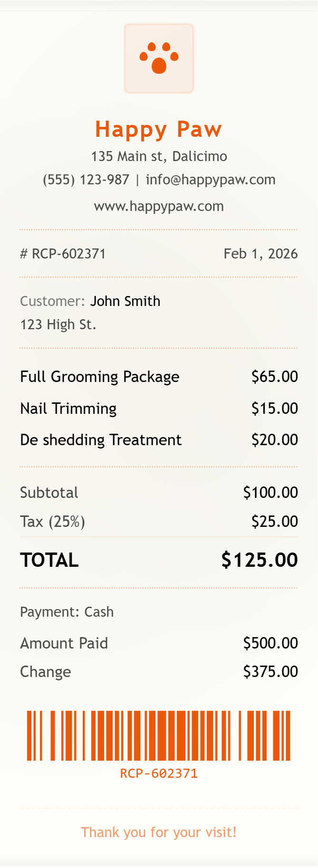Select the customer name John Smith
The height and width of the screenshot is (868, 318).
[x=125, y=301]
